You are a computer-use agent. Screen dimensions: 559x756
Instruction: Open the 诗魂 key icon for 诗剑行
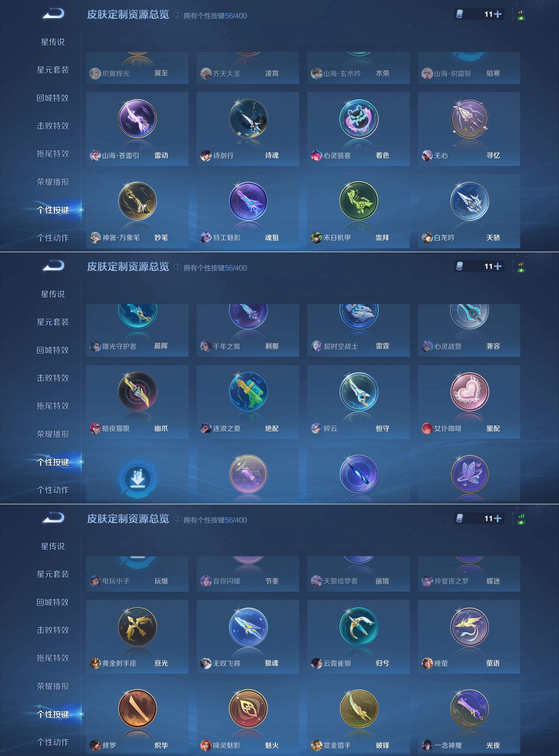tap(248, 118)
